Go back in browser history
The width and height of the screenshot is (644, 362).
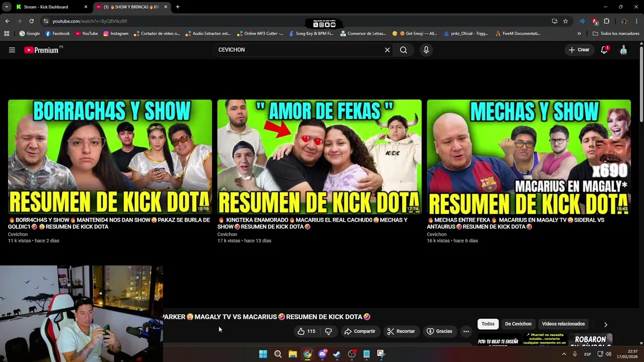7,21
